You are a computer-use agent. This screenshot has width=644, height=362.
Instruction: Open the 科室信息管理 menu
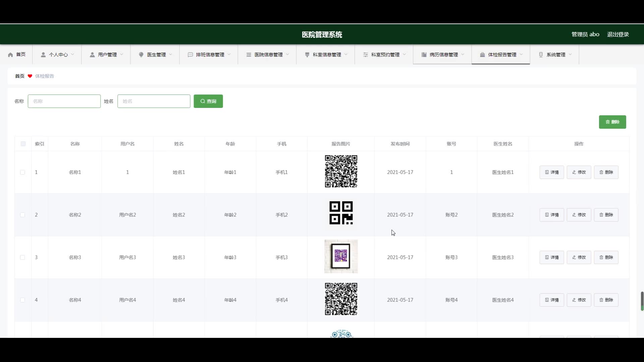point(326,55)
